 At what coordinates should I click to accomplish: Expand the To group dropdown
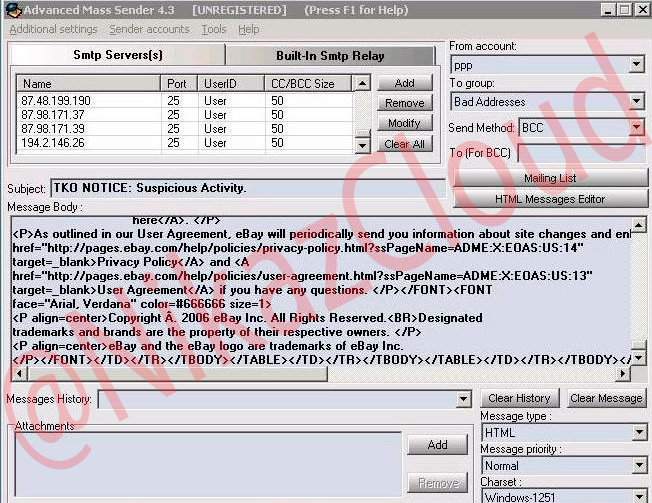[x=636, y=101]
